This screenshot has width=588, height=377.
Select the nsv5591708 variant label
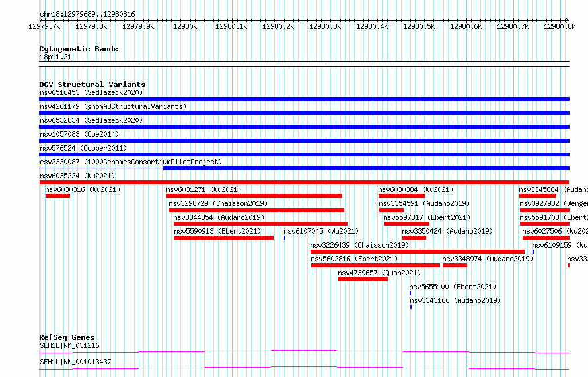[554, 217]
